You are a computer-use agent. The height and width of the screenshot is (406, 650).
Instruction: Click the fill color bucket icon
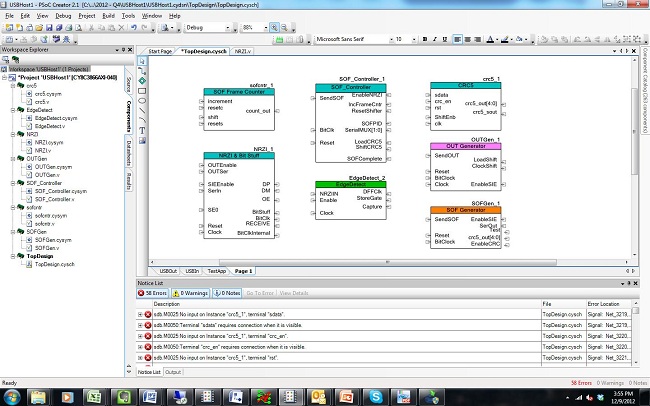pos(519,39)
